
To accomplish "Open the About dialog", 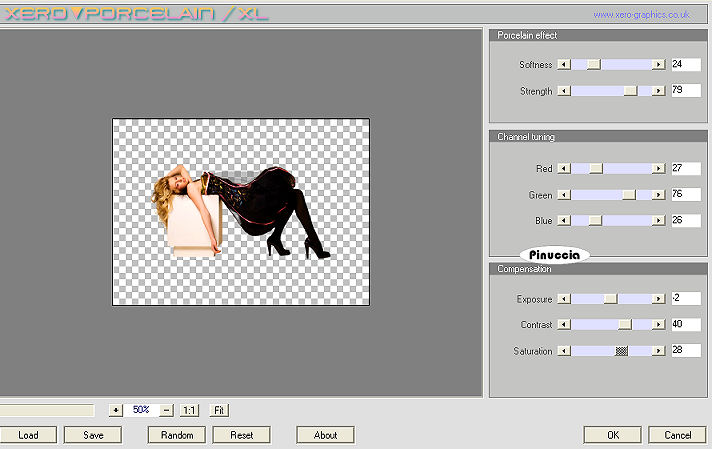I will tap(325, 435).
